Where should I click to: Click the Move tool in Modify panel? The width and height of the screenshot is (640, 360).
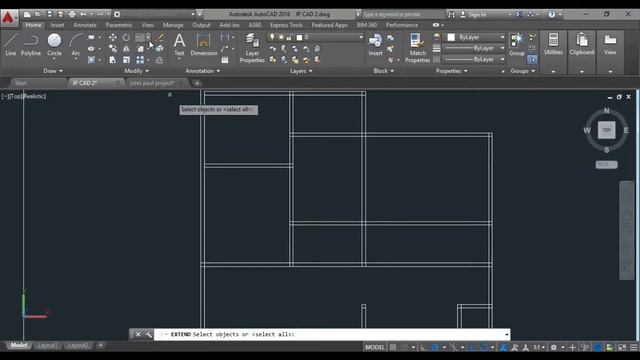[113, 38]
